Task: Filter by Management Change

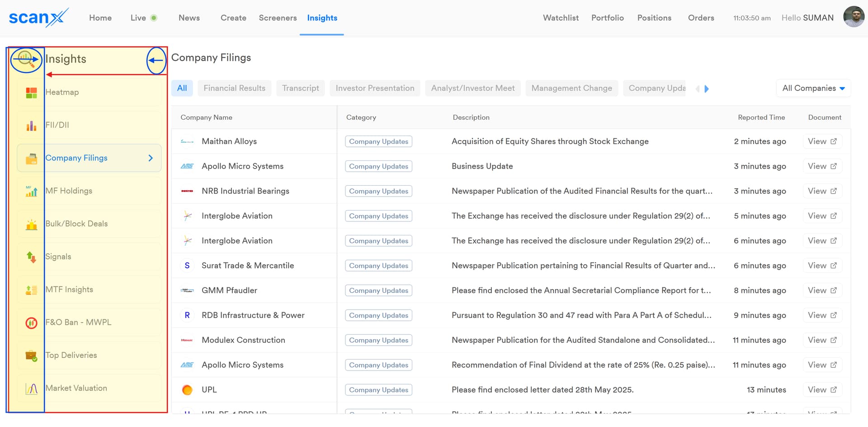Action: point(571,89)
